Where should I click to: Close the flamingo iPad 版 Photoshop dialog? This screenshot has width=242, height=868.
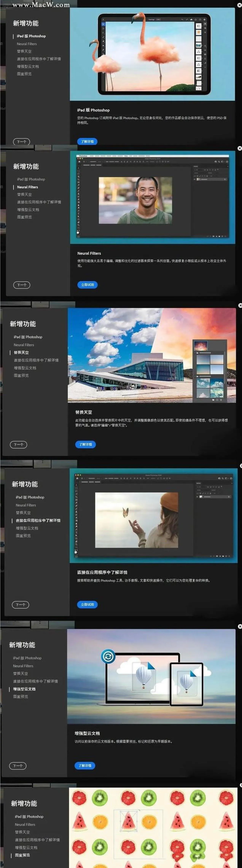239,5
